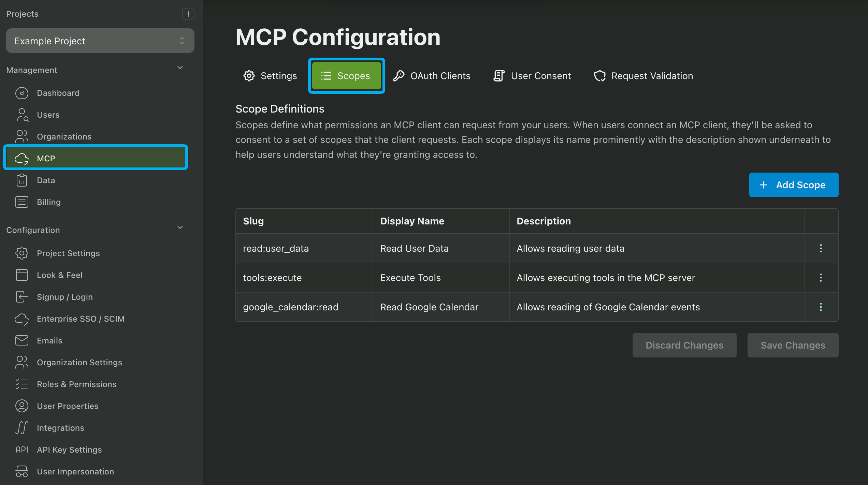Click the Emails envelope icon
The width and height of the screenshot is (868, 485).
pyautogui.click(x=22, y=340)
